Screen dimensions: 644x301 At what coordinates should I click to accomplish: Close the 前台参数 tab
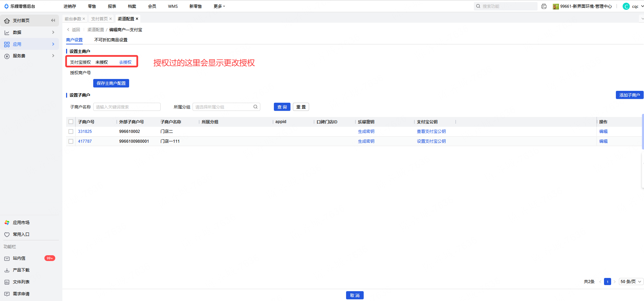coord(84,19)
